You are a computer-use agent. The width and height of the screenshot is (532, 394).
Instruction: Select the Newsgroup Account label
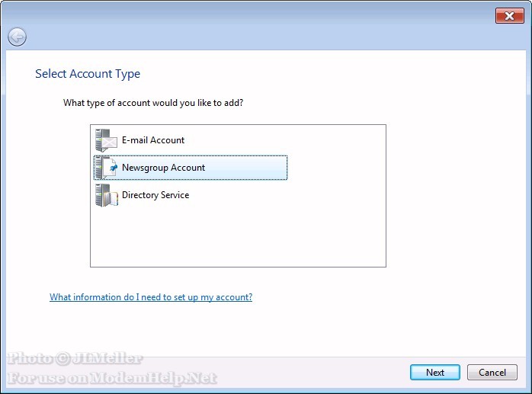(164, 168)
